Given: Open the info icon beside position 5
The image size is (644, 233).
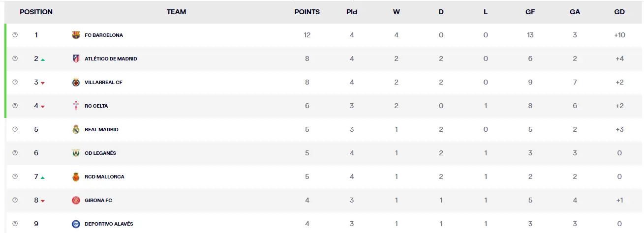Looking at the screenshot, I should [15, 129].
